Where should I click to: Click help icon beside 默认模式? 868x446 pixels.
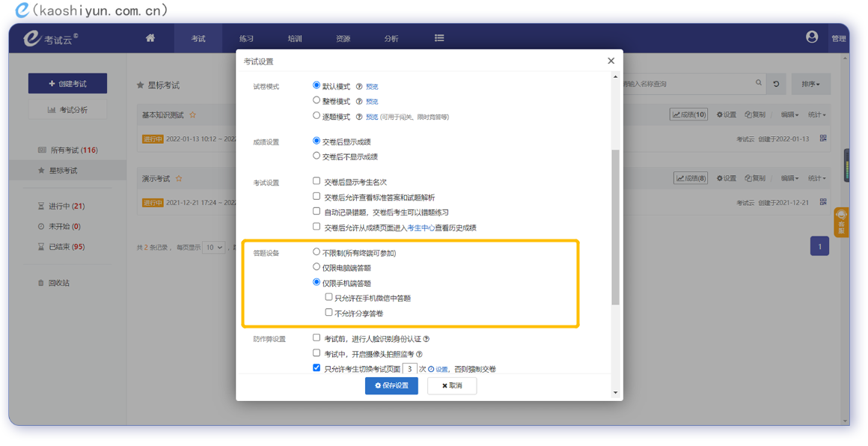tap(359, 87)
